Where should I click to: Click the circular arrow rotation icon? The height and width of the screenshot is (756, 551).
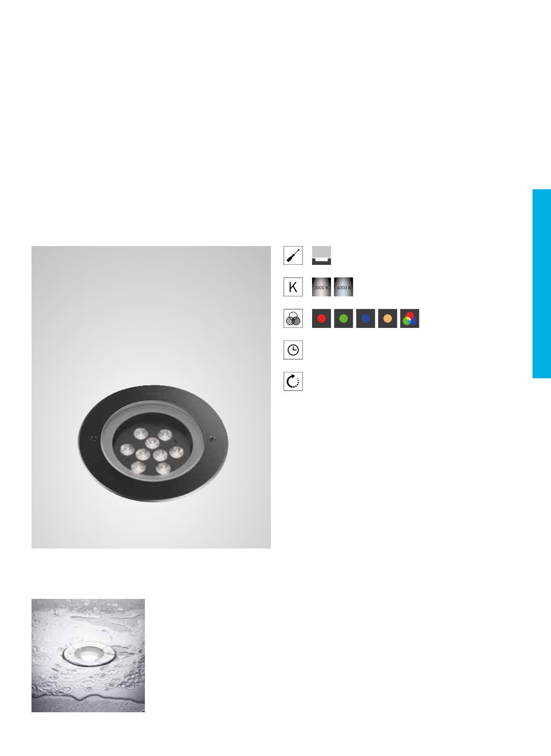coord(293,381)
